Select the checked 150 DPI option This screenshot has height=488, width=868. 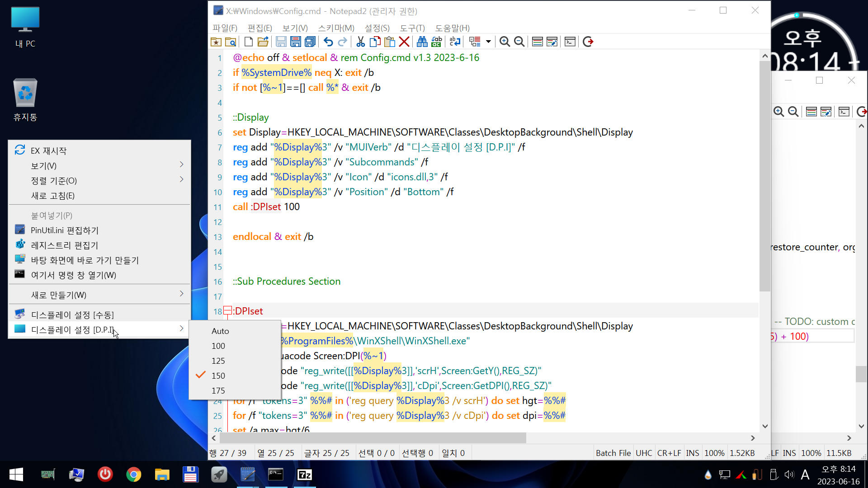[235, 375]
